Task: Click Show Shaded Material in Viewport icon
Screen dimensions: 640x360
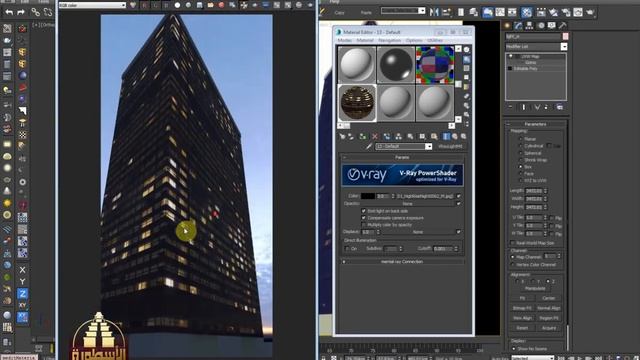Action: click(x=434, y=136)
